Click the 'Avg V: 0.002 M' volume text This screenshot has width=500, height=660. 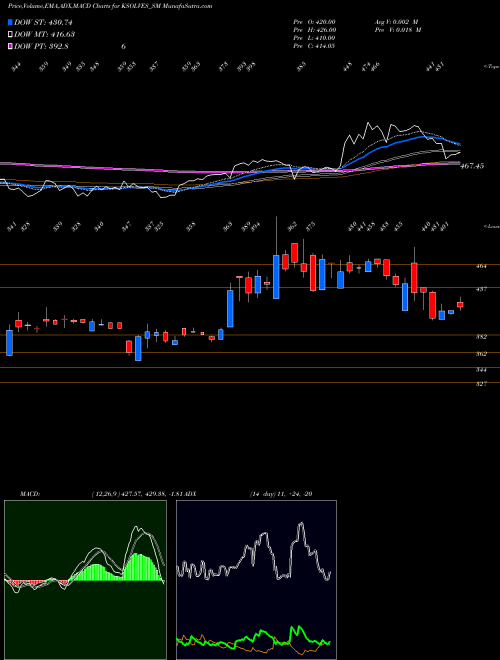pyautogui.click(x=396, y=21)
